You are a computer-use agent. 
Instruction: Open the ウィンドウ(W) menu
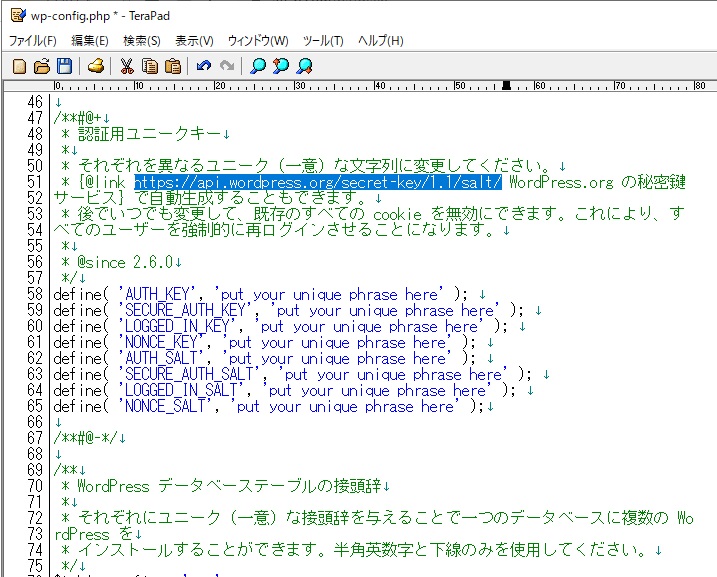click(258, 41)
